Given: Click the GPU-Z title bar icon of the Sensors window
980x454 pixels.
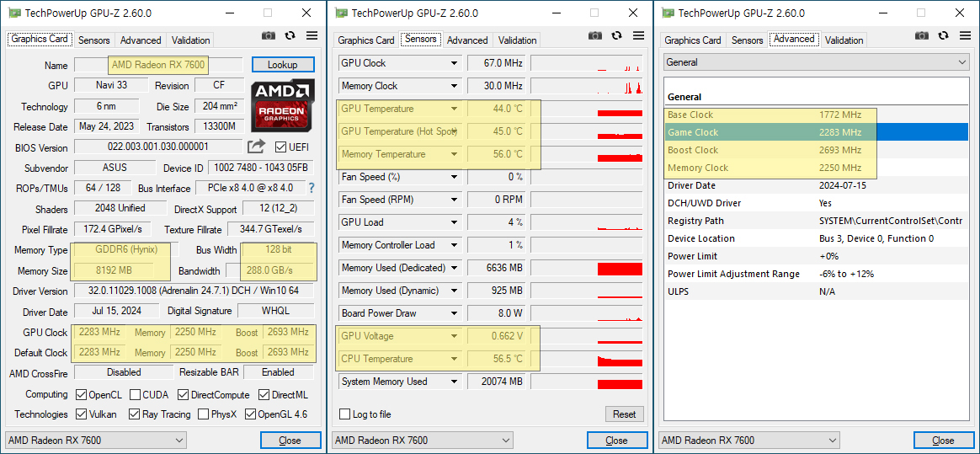Looking at the screenshot, I should coord(341,13).
